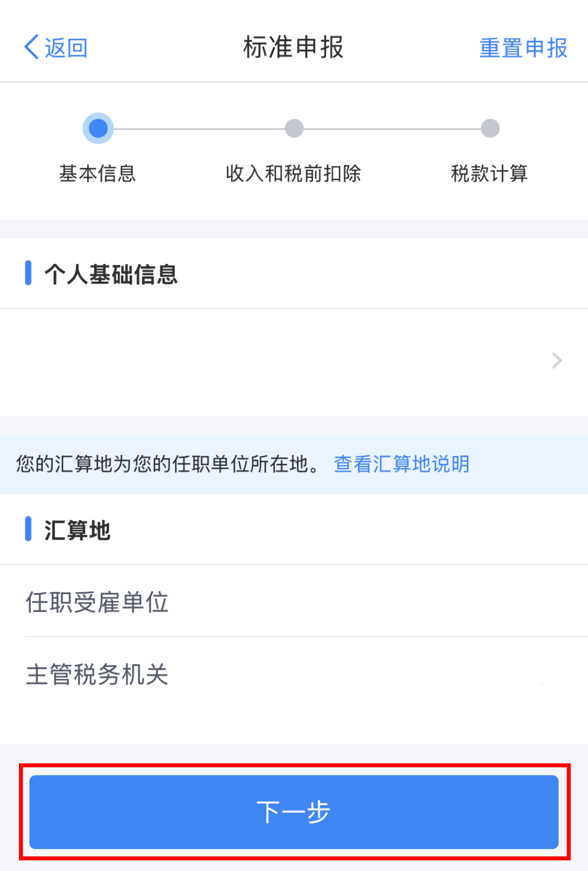Tap the 返回 back label
This screenshot has height=871, width=588.
[66, 48]
